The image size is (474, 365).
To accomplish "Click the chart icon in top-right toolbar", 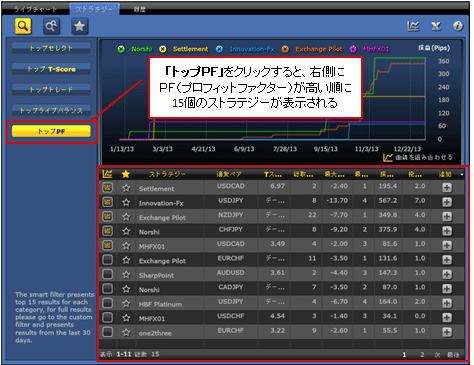I will point(413,26).
